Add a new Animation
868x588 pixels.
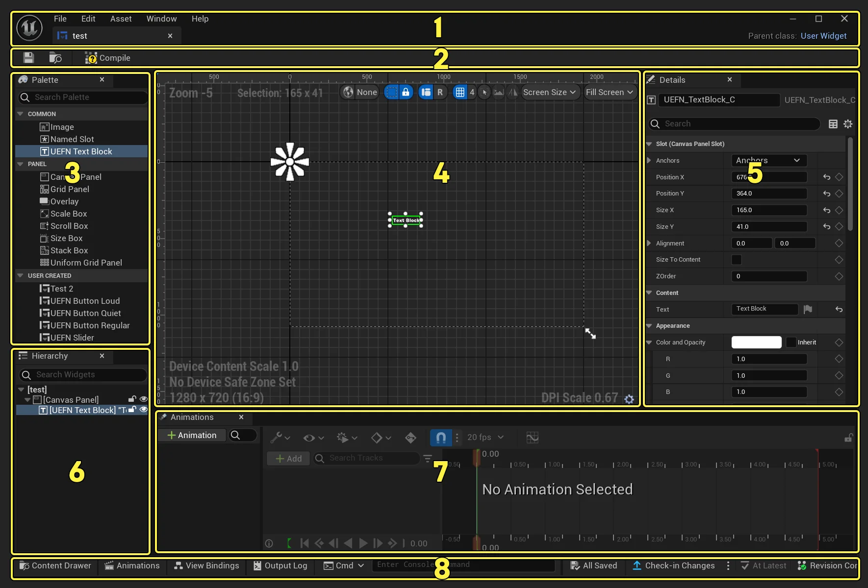point(192,435)
